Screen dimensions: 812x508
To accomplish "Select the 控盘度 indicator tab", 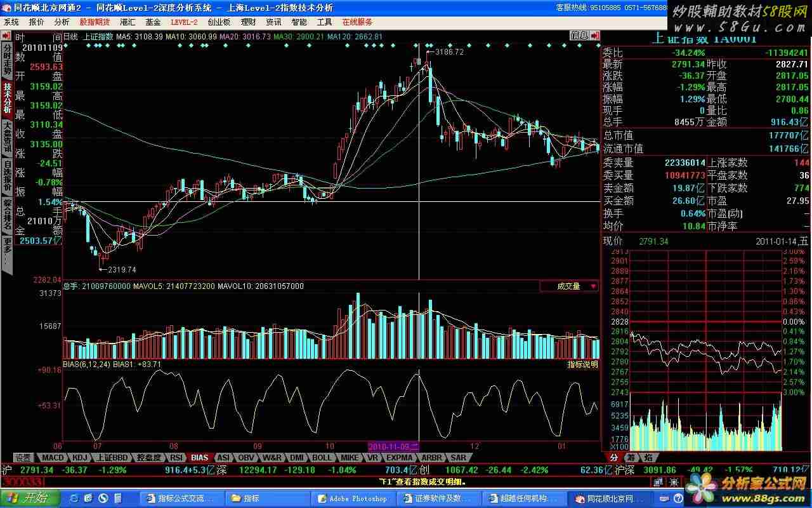I will (x=148, y=457).
